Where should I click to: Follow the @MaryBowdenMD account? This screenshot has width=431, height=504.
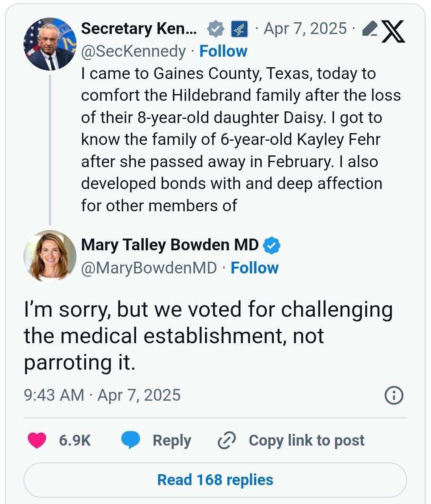[x=255, y=268]
